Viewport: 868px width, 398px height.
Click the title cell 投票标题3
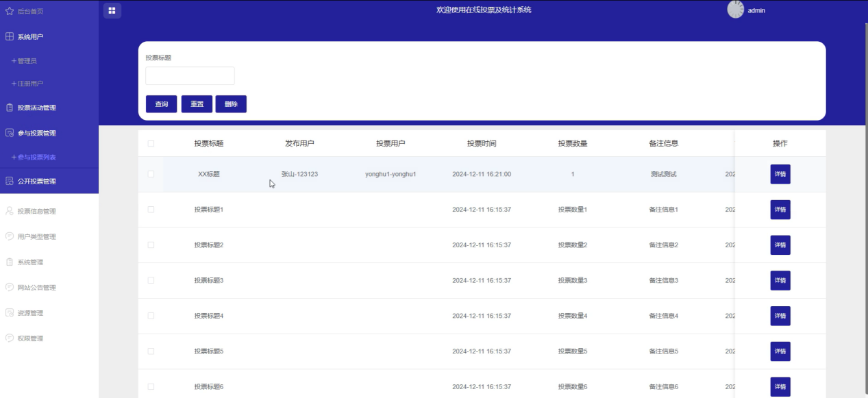(209, 280)
